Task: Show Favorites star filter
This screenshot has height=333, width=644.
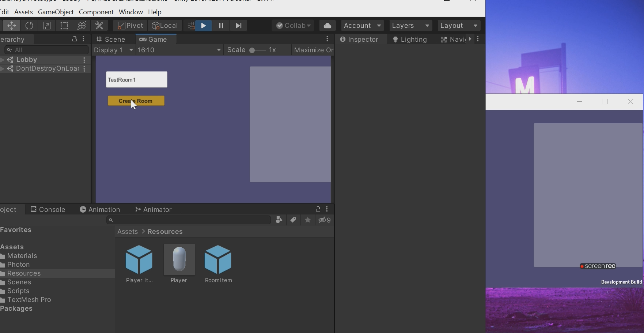Action: (x=308, y=220)
